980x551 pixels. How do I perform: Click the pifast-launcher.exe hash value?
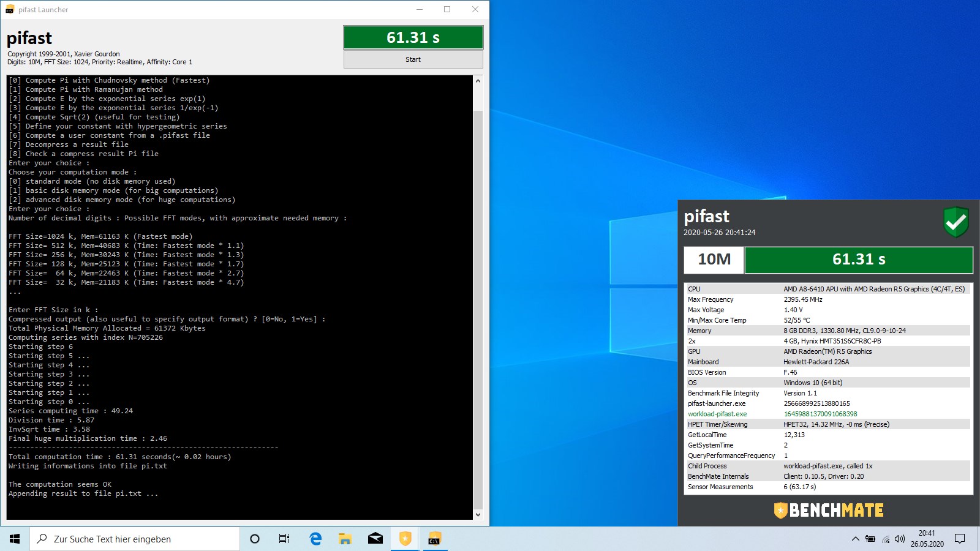[x=817, y=403]
